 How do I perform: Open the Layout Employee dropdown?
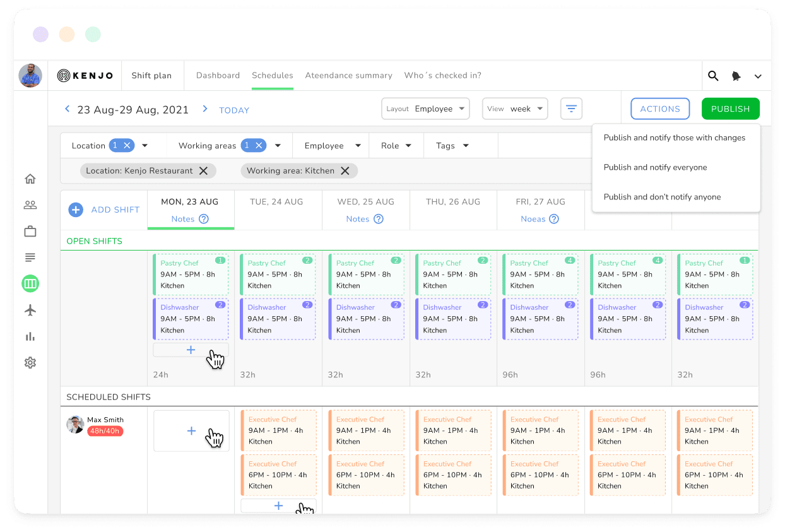[425, 109]
